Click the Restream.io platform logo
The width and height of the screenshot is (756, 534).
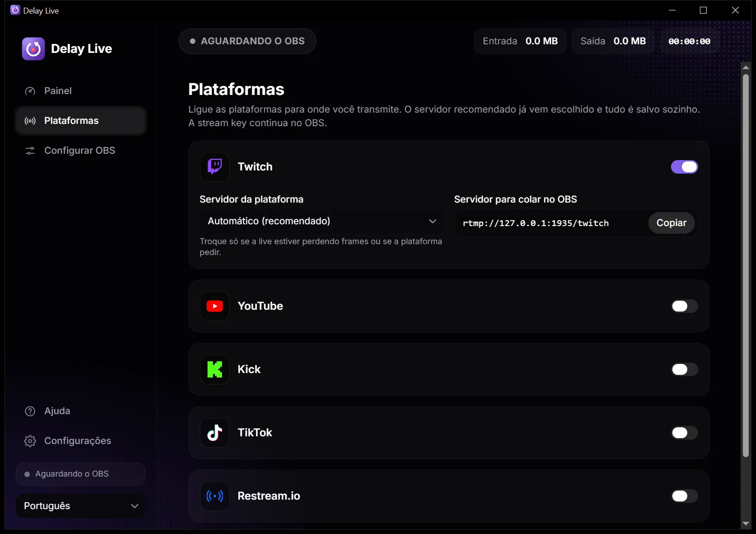coord(215,496)
